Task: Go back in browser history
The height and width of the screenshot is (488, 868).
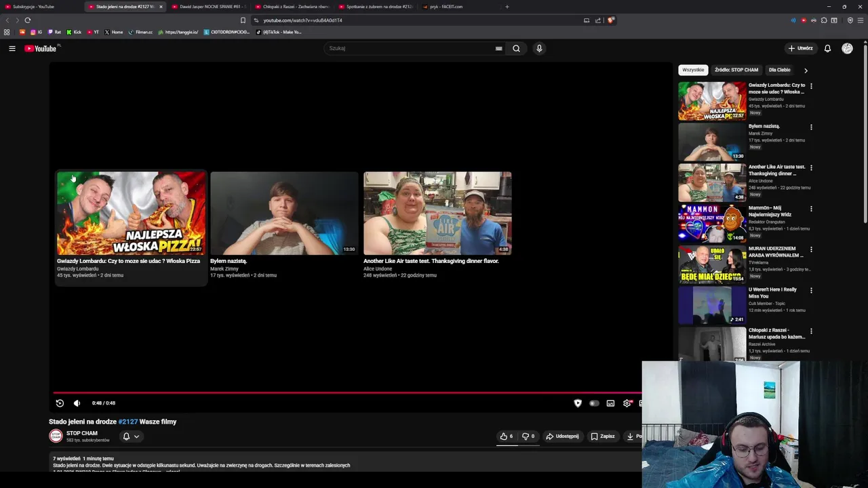Action: pyautogui.click(x=7, y=20)
